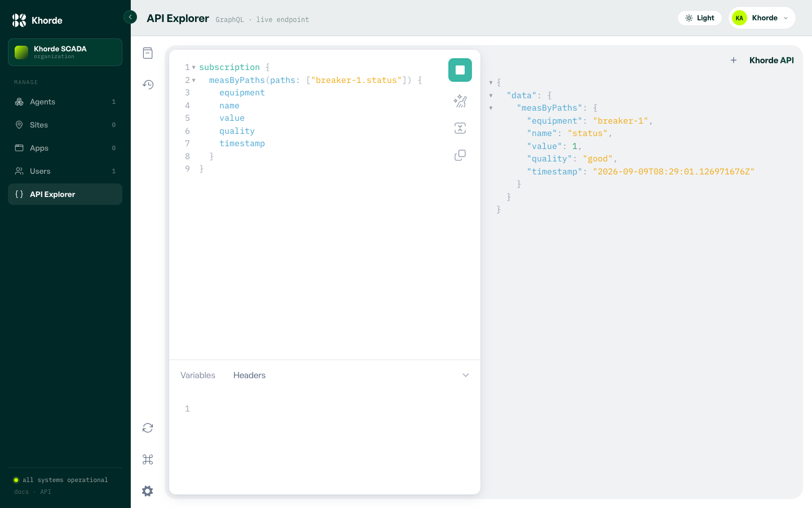812x508 pixels.
Task: Click the all systems operational status
Action: (60, 480)
